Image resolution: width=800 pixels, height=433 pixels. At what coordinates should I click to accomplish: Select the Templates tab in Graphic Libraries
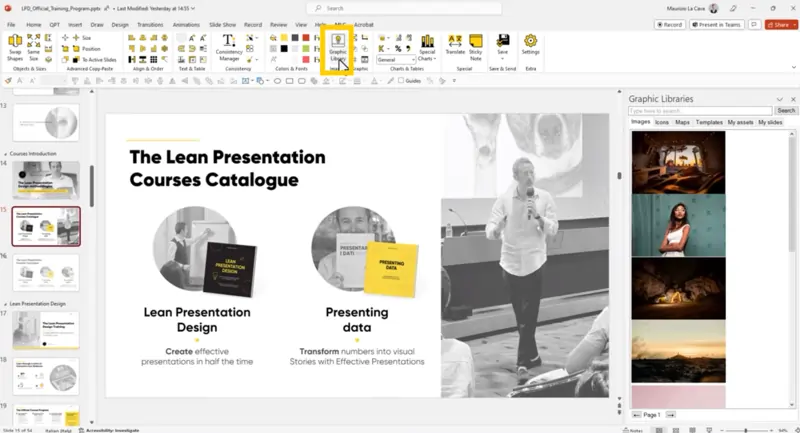(709, 122)
